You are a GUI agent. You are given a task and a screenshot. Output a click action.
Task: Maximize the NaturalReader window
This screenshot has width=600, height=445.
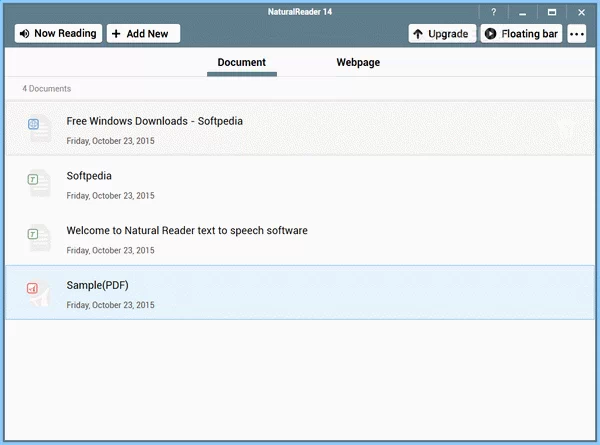tap(551, 12)
